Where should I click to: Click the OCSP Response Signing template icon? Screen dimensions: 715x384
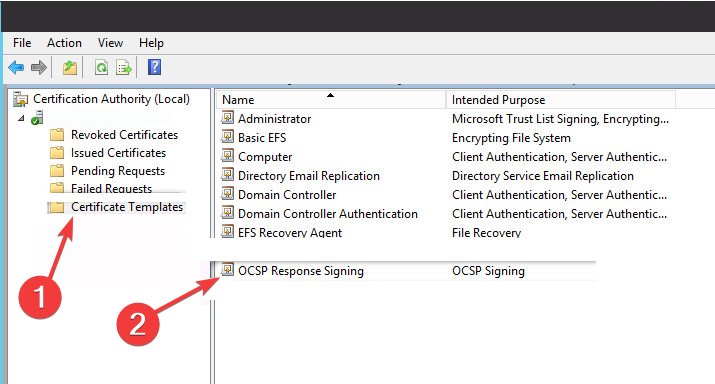coord(227,270)
